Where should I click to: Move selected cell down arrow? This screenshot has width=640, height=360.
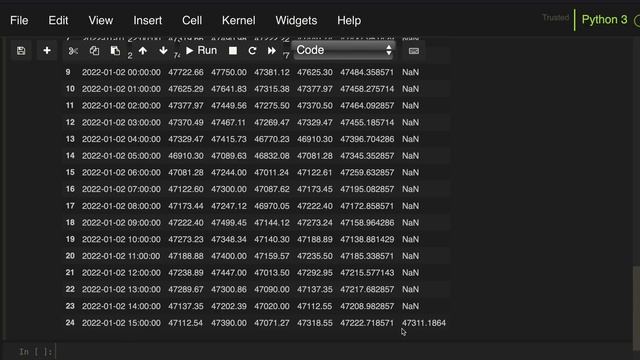click(163, 51)
